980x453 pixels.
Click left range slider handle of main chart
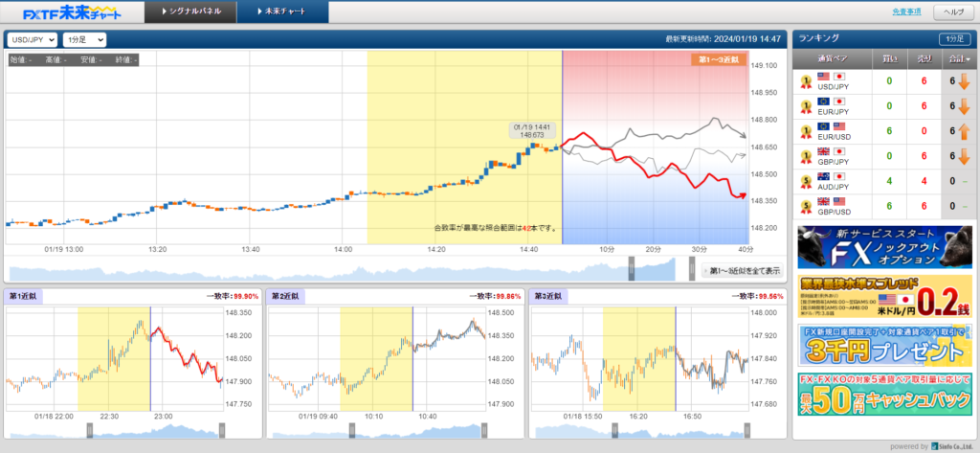(632, 268)
